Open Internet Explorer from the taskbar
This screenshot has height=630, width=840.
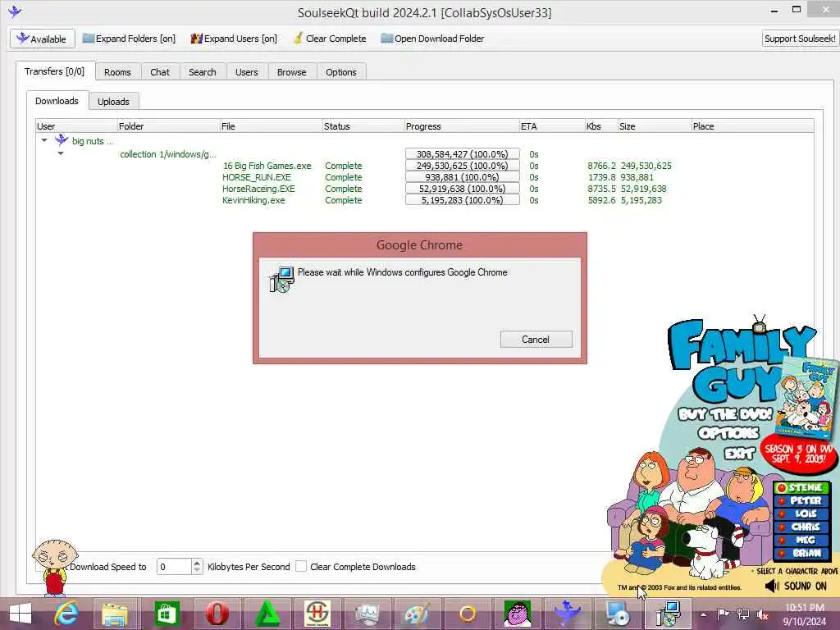(x=66, y=614)
